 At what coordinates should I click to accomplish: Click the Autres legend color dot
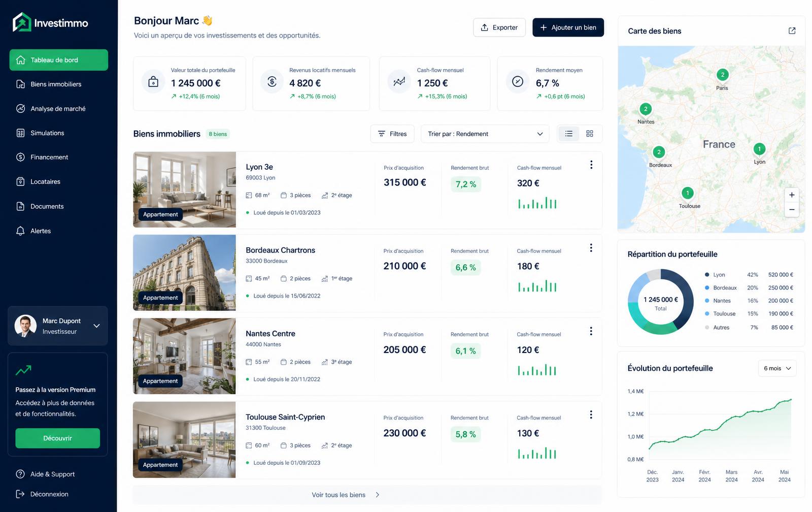[x=707, y=328]
